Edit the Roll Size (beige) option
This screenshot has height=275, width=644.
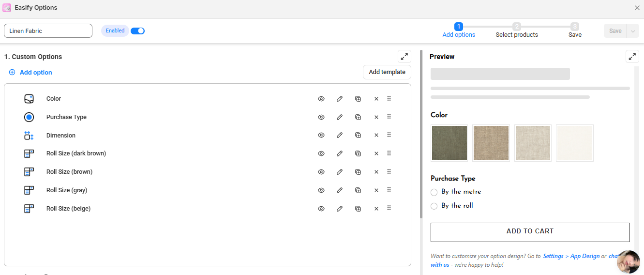[x=340, y=209]
